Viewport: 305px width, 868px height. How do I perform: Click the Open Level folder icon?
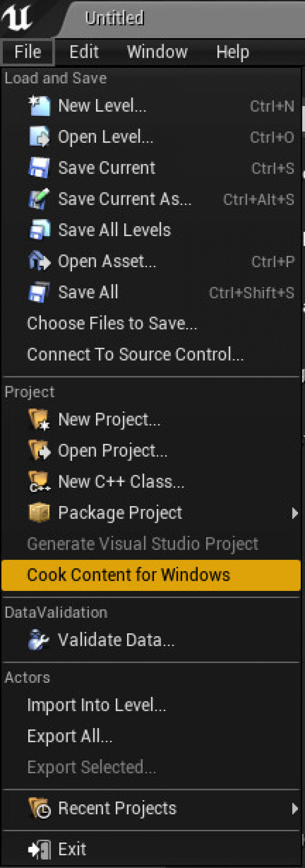click(39, 137)
